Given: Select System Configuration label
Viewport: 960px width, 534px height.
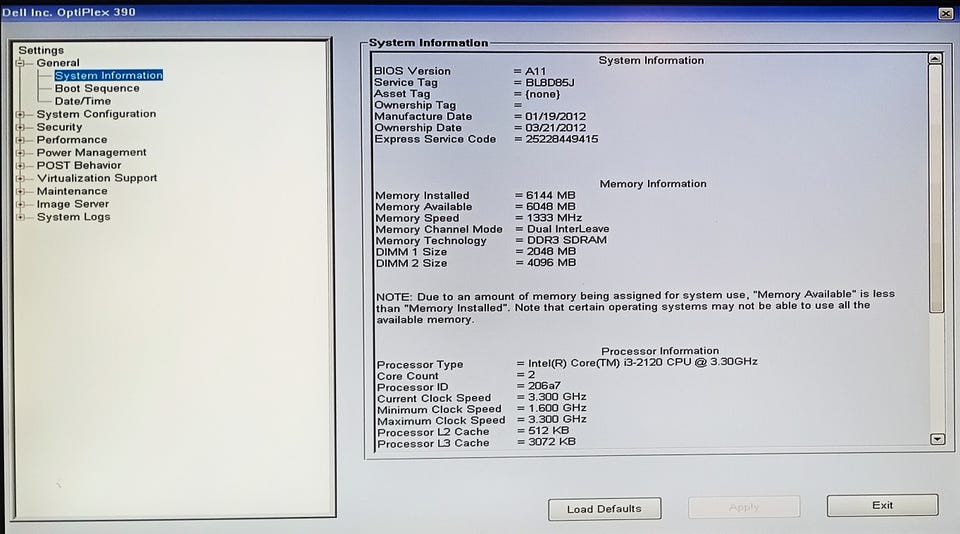Looking at the screenshot, I should pos(96,114).
